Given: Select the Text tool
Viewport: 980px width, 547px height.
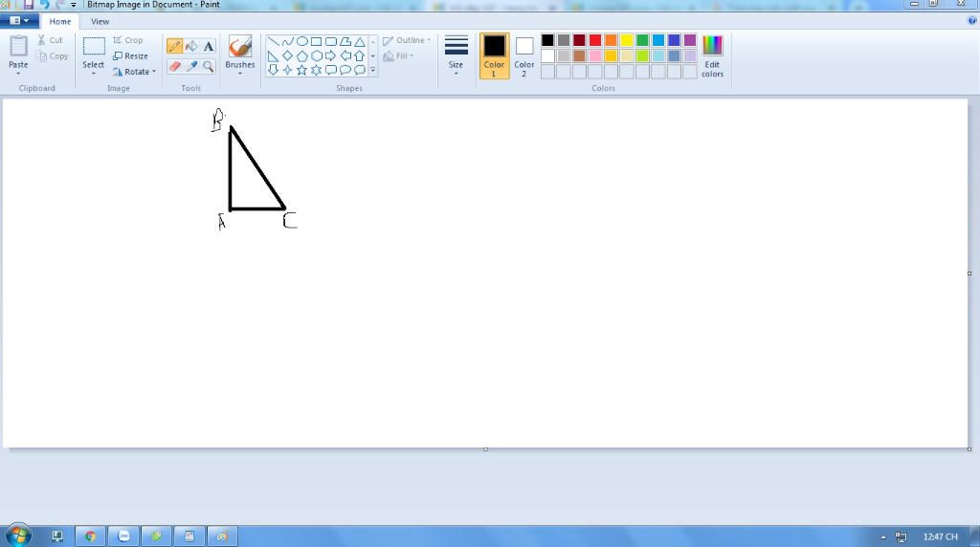Looking at the screenshot, I should [208, 46].
